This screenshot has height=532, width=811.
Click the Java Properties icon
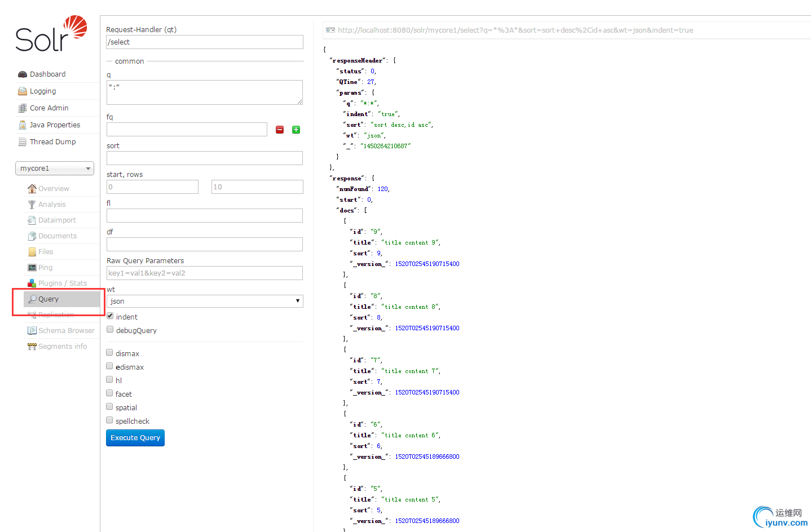[23, 125]
